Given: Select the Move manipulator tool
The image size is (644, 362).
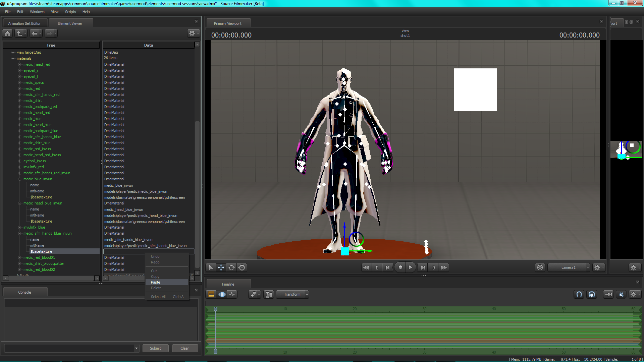Looking at the screenshot, I should coord(221,267).
